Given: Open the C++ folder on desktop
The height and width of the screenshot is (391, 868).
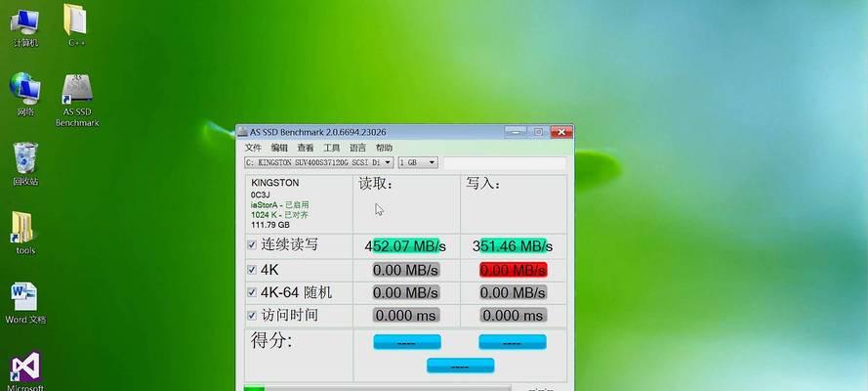Looking at the screenshot, I should pos(76,25).
